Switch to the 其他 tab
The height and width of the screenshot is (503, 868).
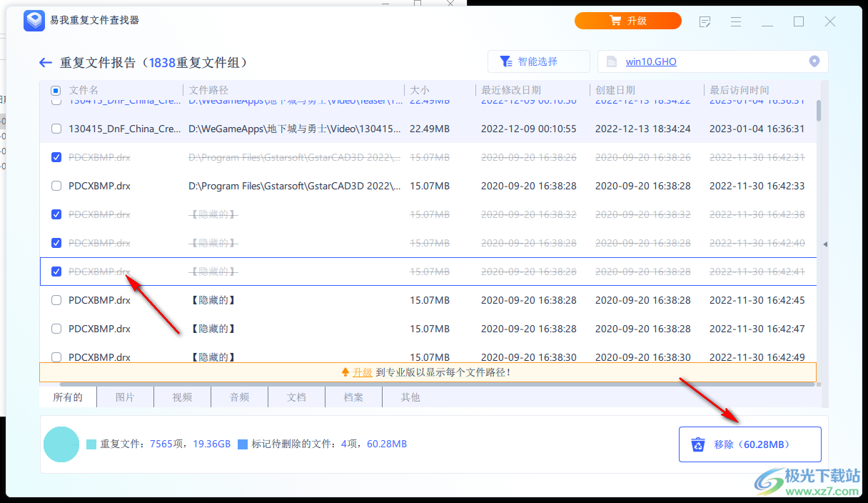click(x=410, y=397)
